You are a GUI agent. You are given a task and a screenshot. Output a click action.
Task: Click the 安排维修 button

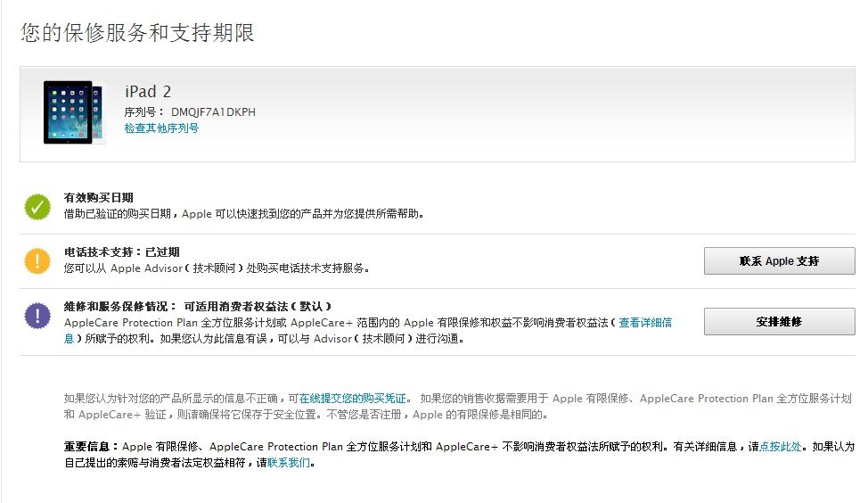click(779, 321)
